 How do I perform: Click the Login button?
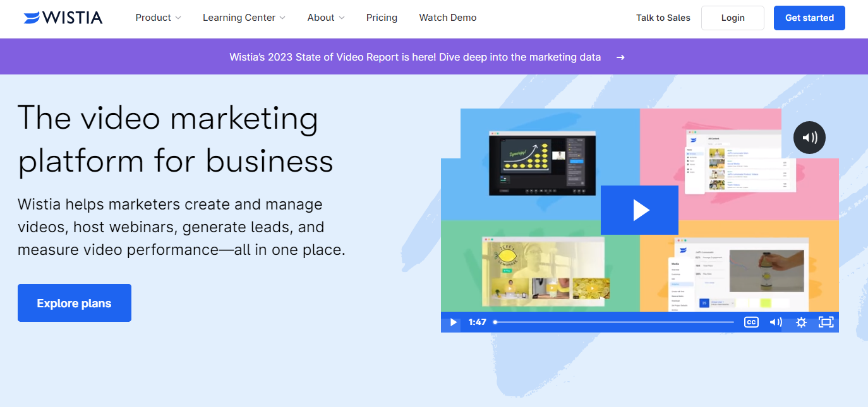(x=733, y=18)
